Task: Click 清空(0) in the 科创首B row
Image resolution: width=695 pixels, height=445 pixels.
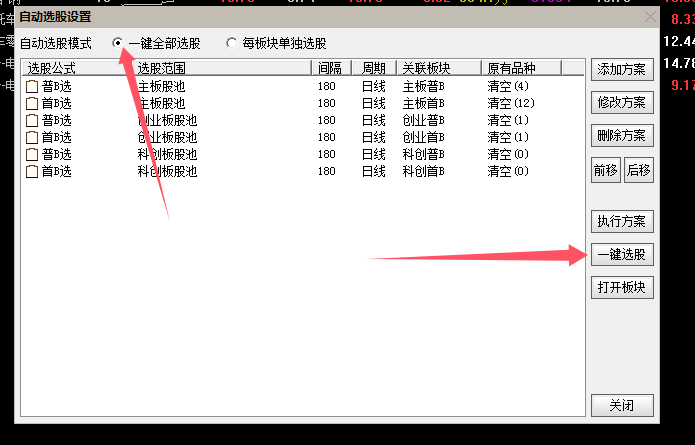Action: tap(508, 171)
